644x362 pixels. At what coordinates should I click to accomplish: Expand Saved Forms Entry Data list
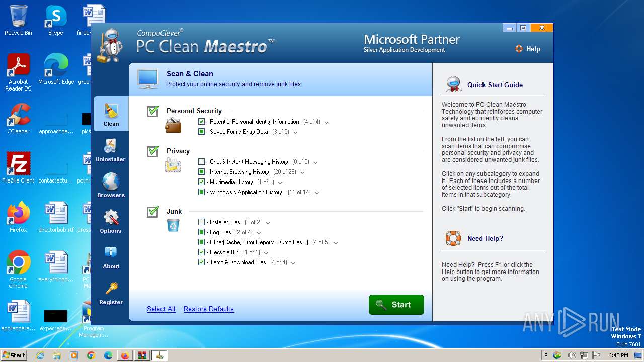[295, 132]
